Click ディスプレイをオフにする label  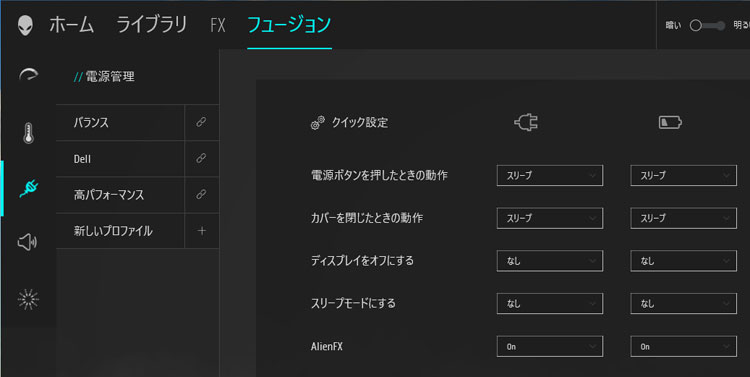[362, 261]
